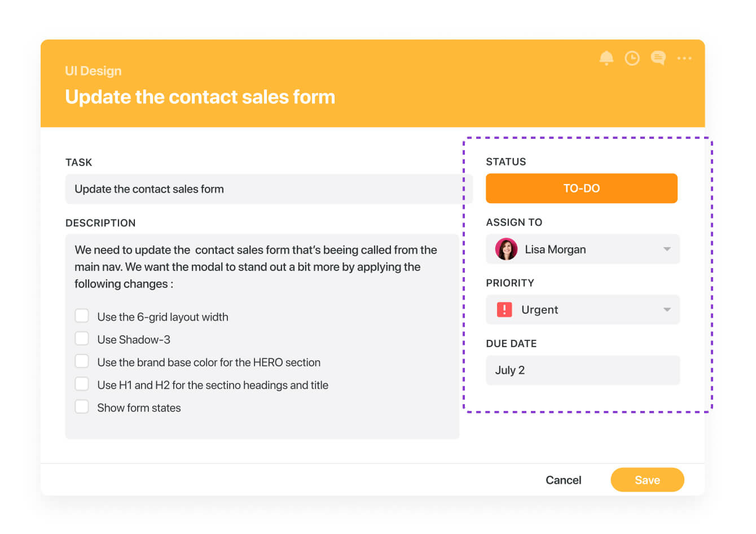Tick 'Use the brand base color' checkbox
This screenshot has height=534, width=756.
tap(82, 361)
